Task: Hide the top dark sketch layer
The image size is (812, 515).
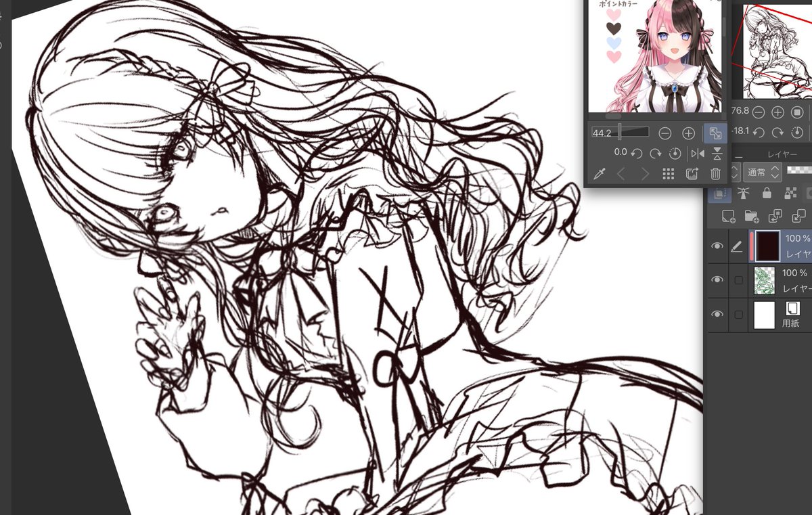Action: 717,246
